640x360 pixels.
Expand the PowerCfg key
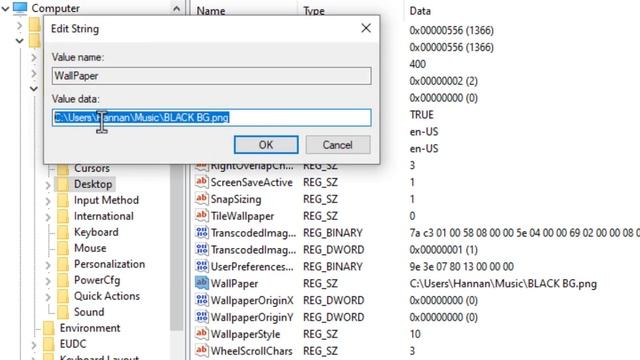pos(48,281)
